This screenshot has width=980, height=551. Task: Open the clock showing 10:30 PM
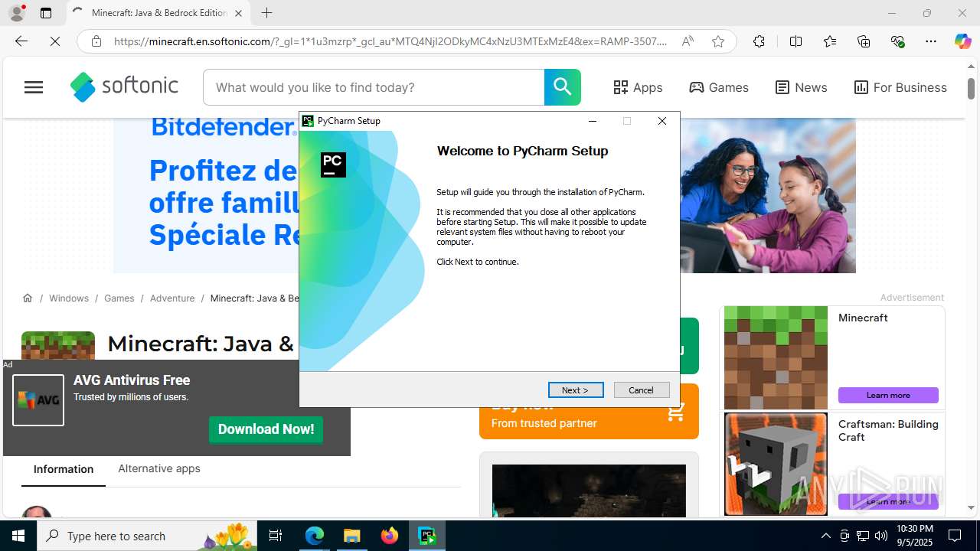pyautogui.click(x=915, y=536)
